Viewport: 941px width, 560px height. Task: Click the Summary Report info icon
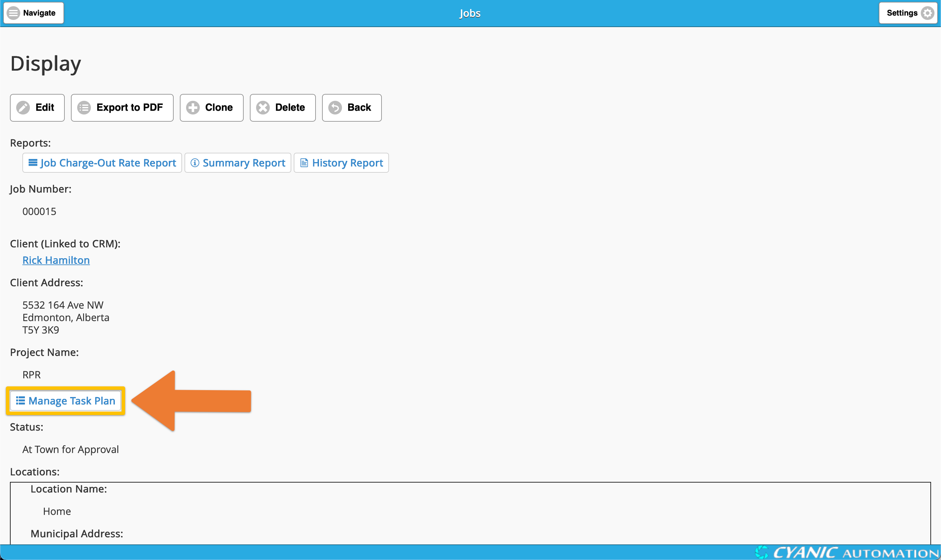pos(195,163)
